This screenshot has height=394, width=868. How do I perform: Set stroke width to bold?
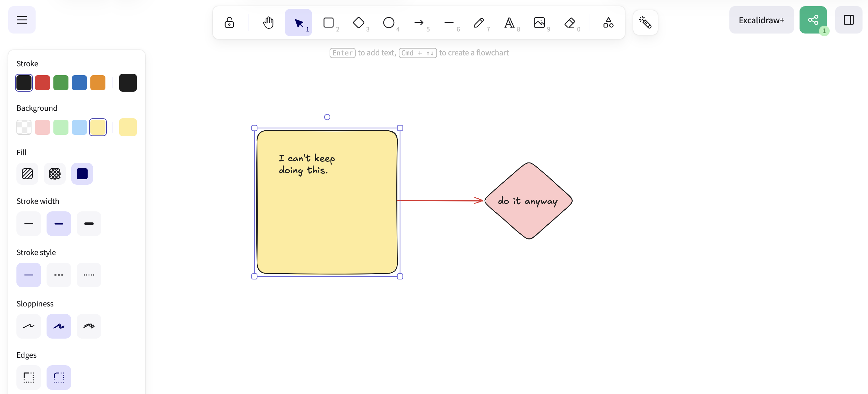pos(59,224)
